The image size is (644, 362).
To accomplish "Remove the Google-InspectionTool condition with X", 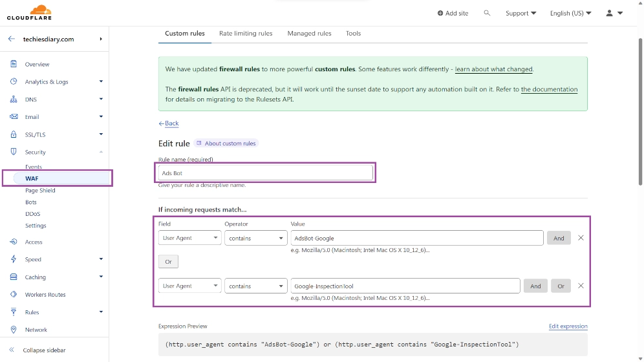I will tap(581, 286).
